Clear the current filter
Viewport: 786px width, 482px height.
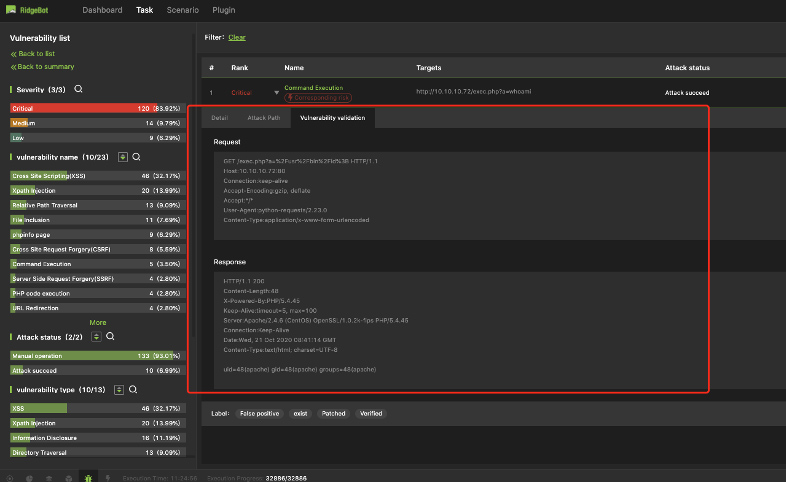point(237,38)
